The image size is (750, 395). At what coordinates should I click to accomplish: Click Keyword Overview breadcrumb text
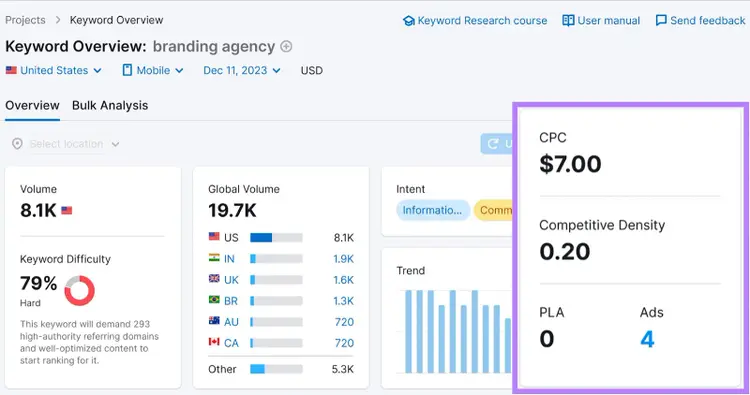click(x=116, y=20)
